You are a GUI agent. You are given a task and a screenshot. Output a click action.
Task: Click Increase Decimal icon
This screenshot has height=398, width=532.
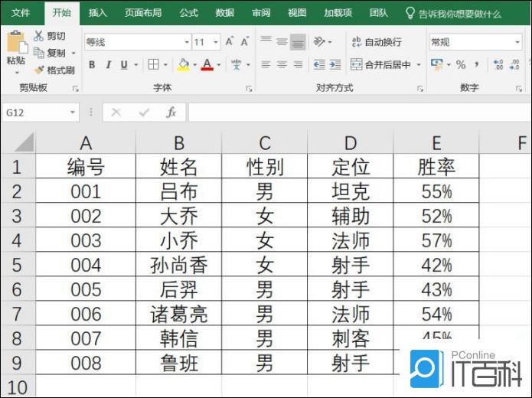(498, 64)
